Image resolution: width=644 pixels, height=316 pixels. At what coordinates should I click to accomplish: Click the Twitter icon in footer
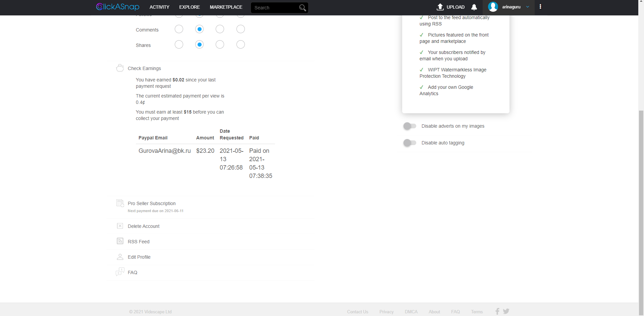(506, 311)
